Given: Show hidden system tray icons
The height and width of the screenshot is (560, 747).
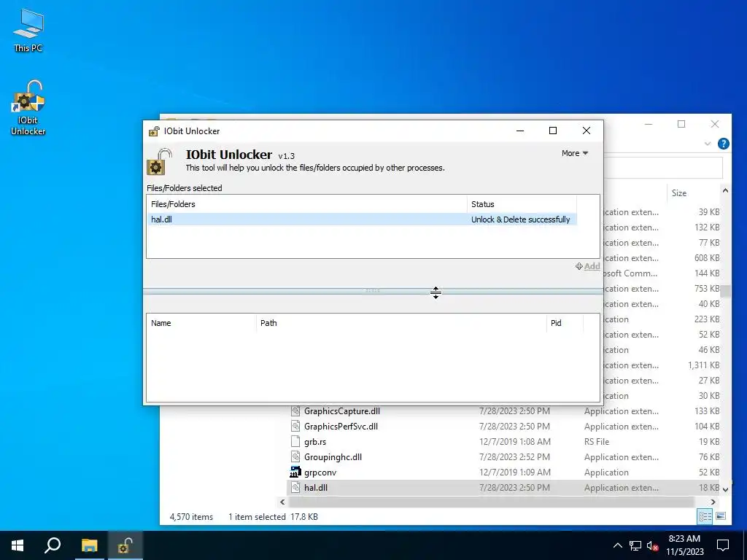Looking at the screenshot, I should 617,545.
